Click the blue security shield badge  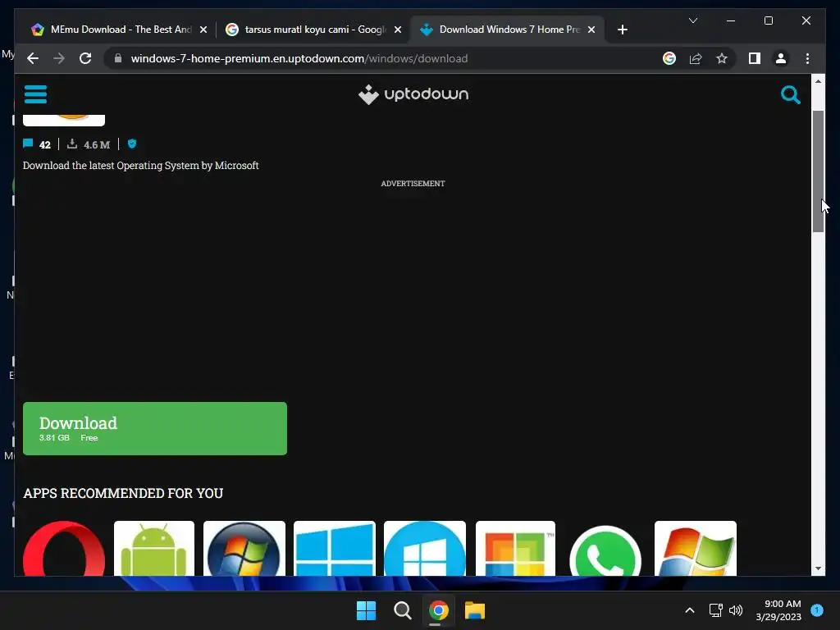pyautogui.click(x=132, y=144)
